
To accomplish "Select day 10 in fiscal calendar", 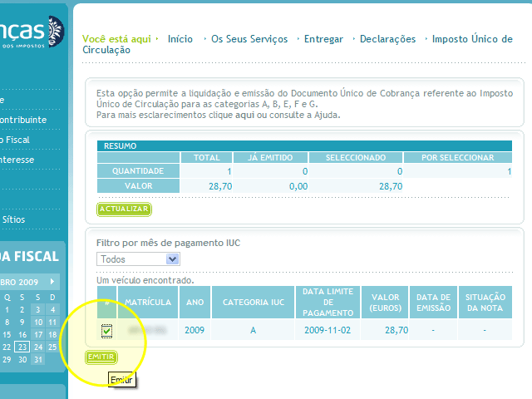I will click(38, 323).
